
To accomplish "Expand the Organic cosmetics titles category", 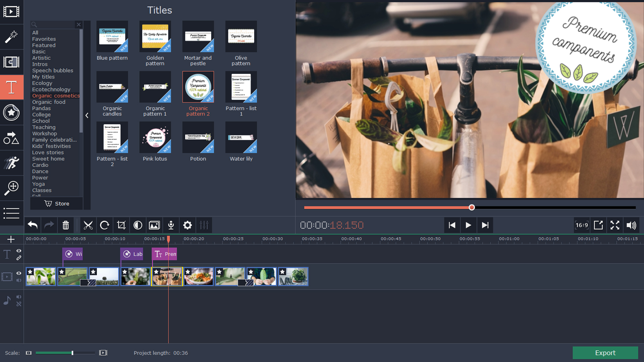I will tap(56, 96).
